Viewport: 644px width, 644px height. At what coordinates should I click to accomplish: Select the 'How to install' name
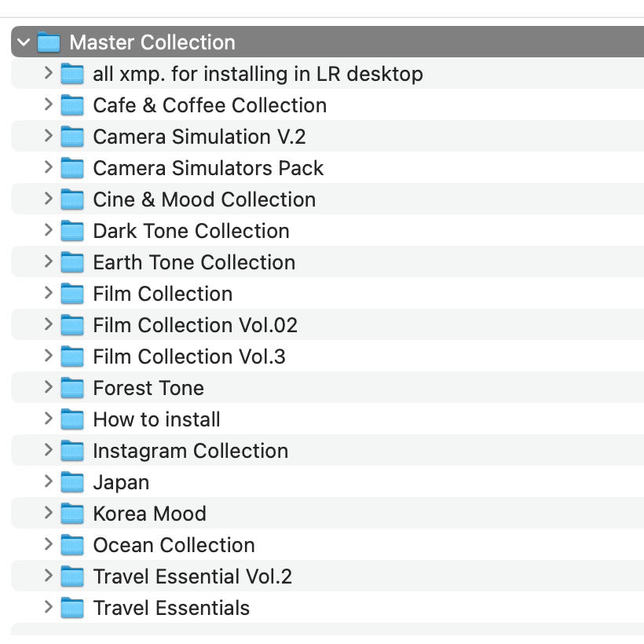pos(157,419)
